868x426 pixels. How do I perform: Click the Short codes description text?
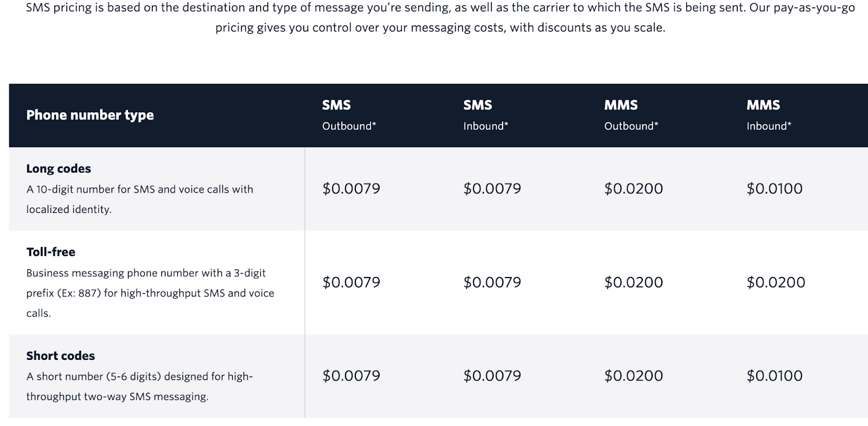pyautogui.click(x=139, y=386)
